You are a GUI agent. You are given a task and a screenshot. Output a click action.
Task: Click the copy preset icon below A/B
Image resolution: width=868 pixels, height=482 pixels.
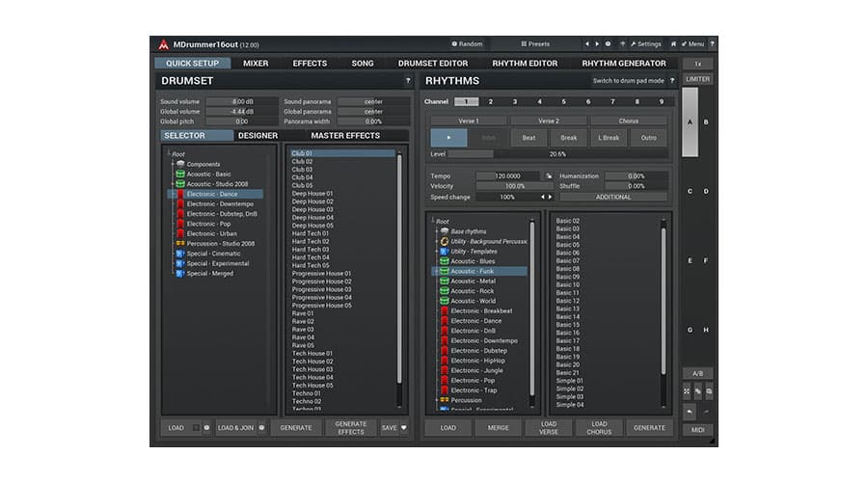coord(698,391)
